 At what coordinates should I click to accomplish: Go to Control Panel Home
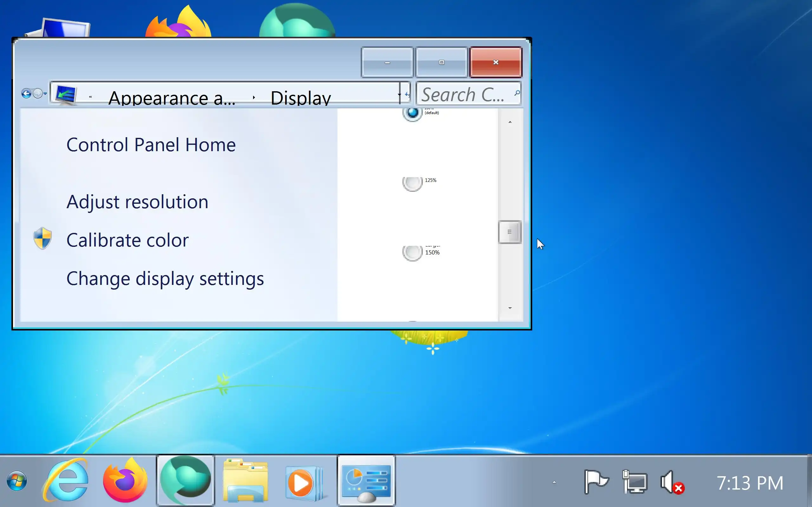click(x=151, y=145)
